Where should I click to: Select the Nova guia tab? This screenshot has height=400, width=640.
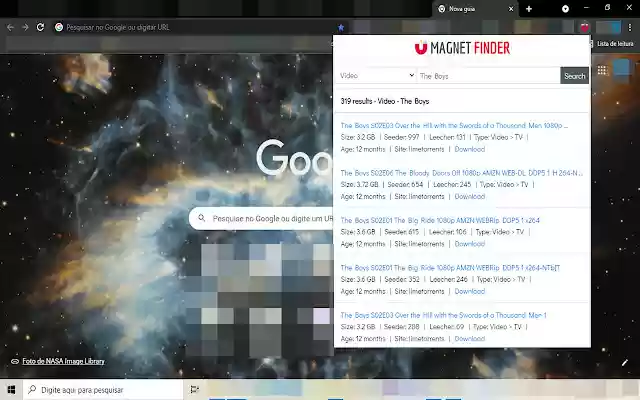(475, 9)
